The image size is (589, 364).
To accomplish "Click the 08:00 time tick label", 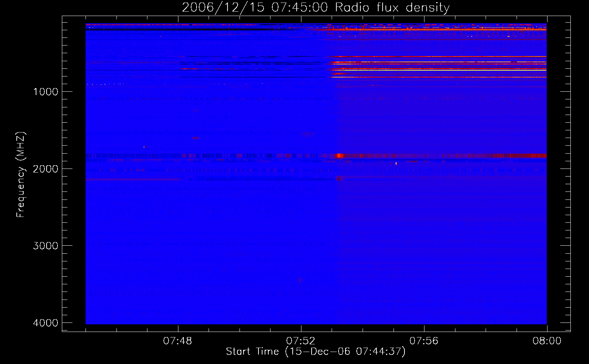I will click(x=547, y=341).
